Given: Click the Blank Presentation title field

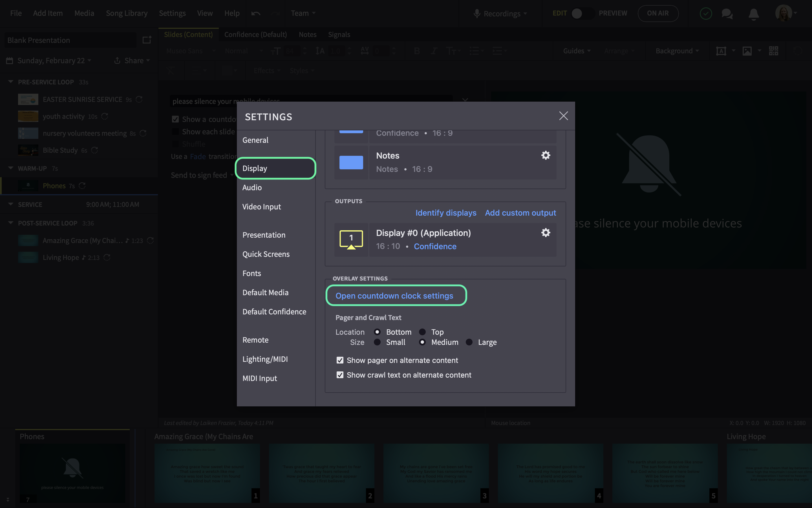Looking at the screenshot, I should pos(70,40).
